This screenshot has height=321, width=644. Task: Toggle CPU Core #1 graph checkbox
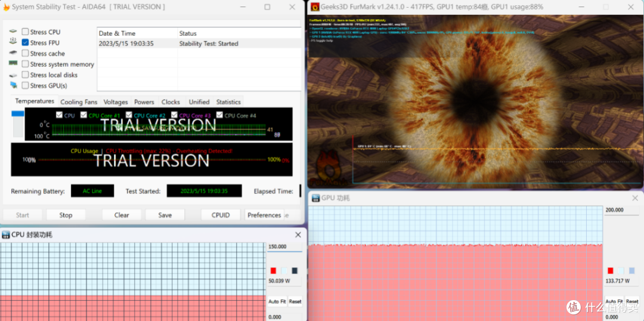pyautogui.click(x=84, y=115)
